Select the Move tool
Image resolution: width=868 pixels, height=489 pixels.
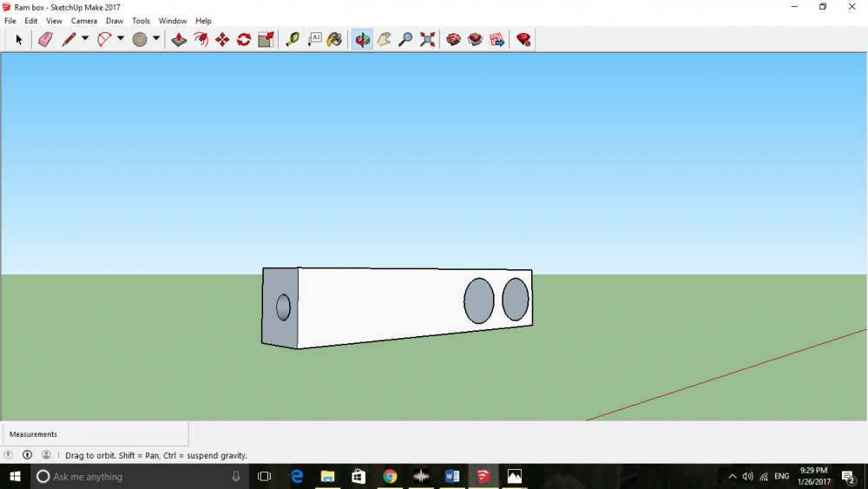tap(222, 39)
